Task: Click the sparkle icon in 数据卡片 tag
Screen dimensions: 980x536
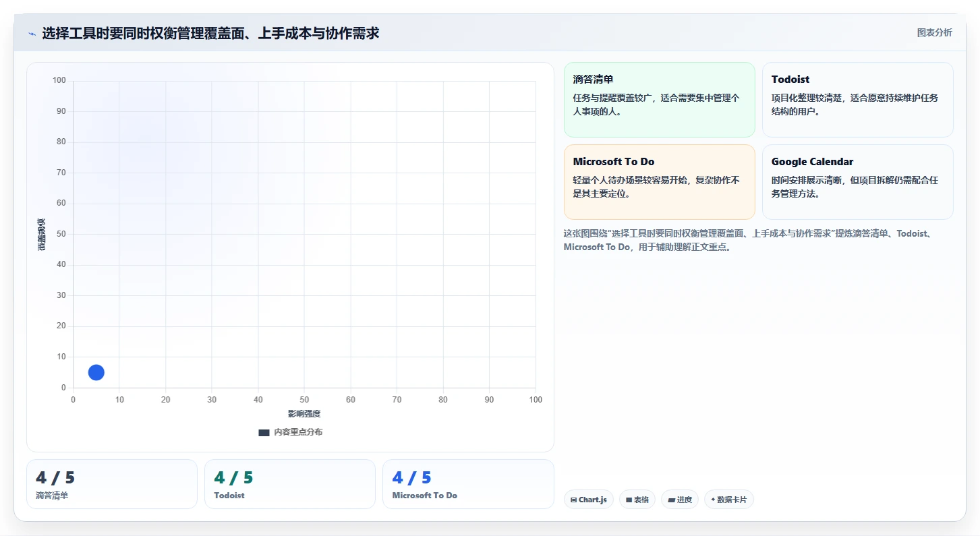Action: tap(713, 500)
